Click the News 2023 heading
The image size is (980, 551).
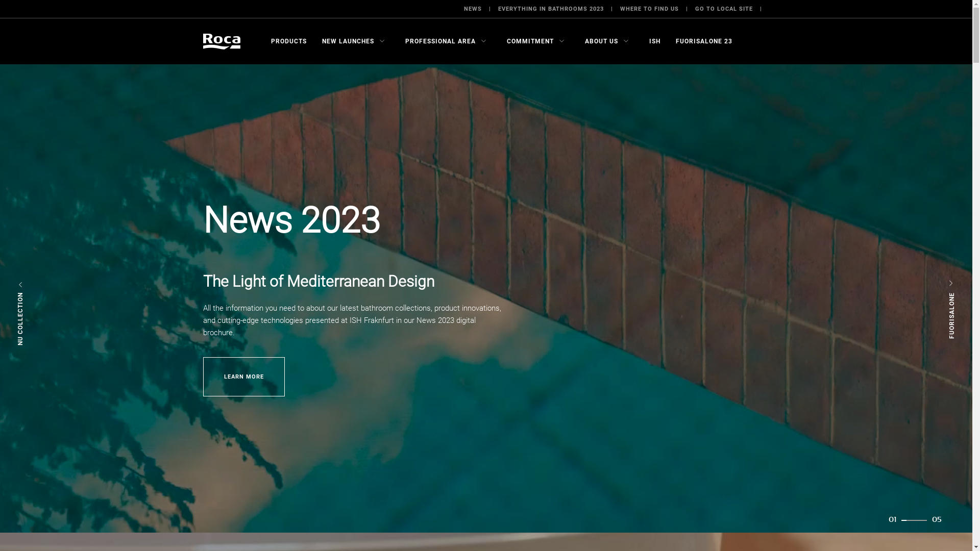tap(291, 220)
